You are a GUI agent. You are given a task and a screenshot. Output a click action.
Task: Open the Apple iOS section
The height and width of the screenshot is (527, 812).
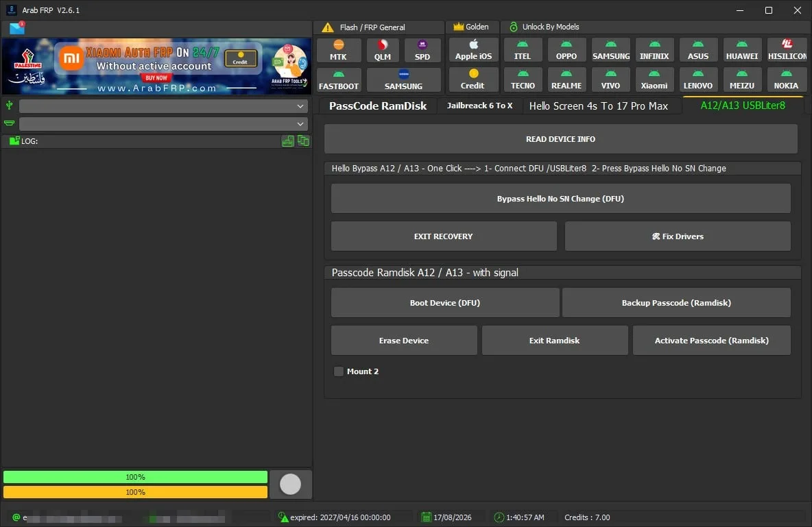[473, 50]
